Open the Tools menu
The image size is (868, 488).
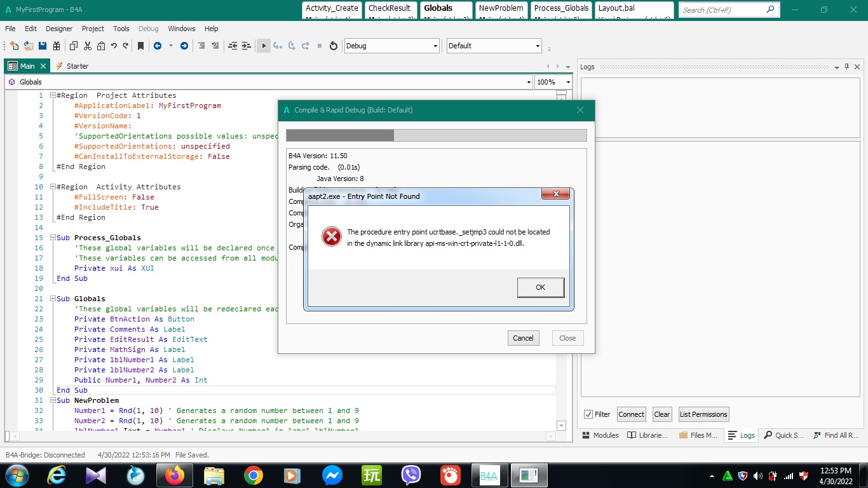[121, 29]
